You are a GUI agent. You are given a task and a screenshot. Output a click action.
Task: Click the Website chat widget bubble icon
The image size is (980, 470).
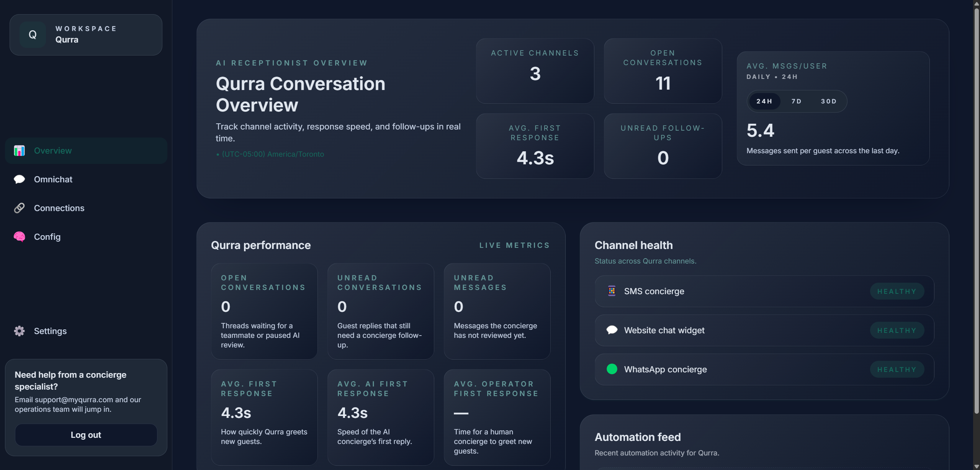click(x=612, y=330)
